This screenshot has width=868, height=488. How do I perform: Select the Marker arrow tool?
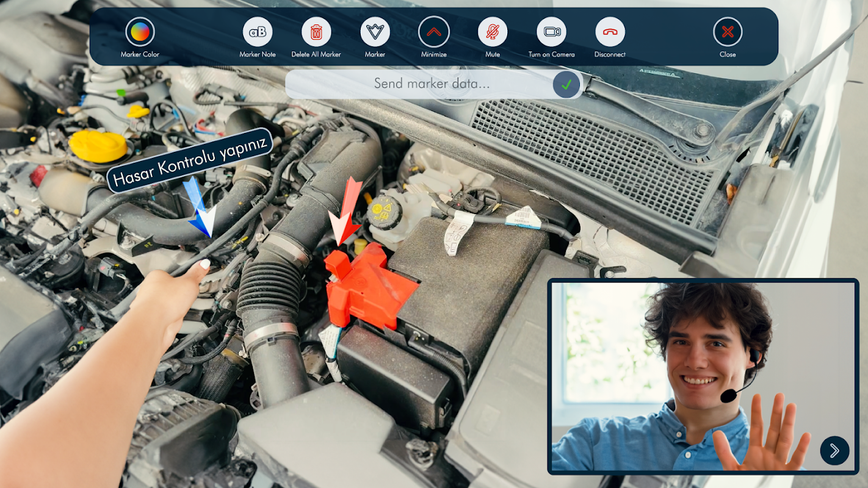pos(375,32)
